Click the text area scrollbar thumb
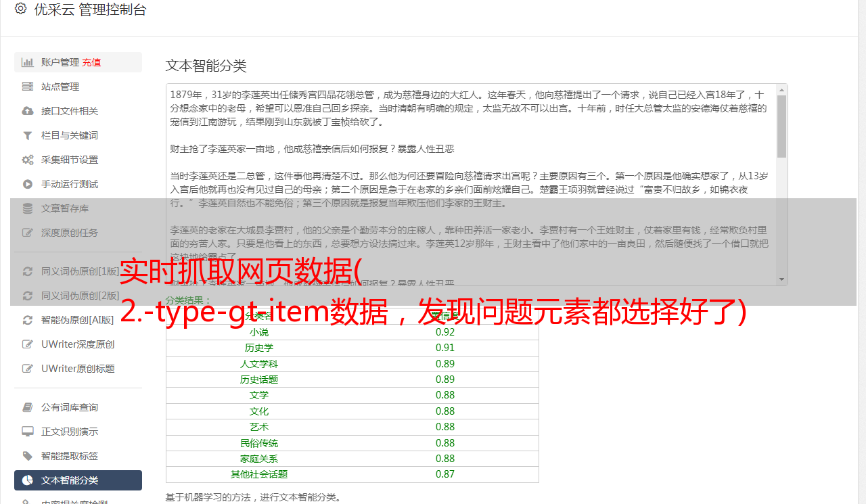Screen dimensions: 866x504 782,127
